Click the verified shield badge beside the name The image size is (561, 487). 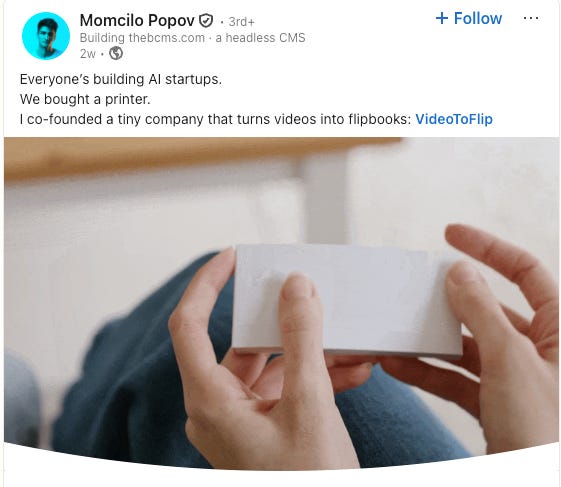(x=206, y=21)
